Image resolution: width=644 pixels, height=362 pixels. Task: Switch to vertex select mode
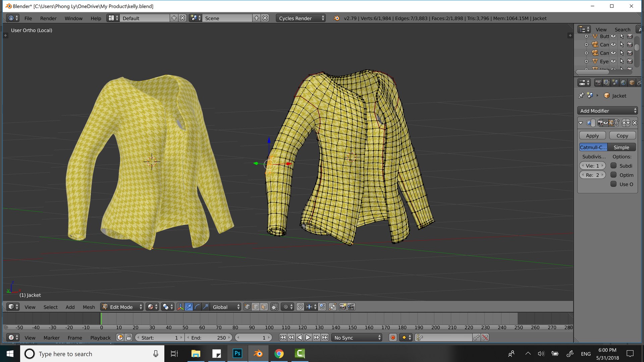tap(247, 307)
